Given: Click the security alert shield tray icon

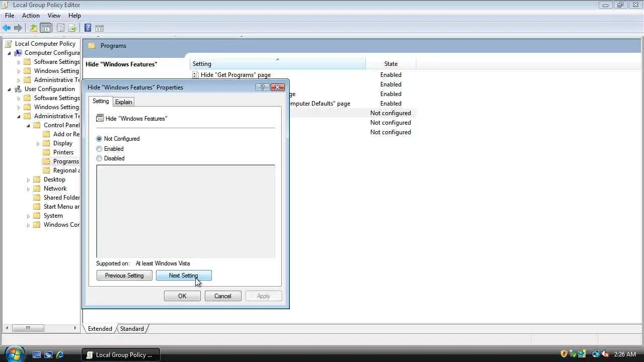Looking at the screenshot, I should pyautogui.click(x=564, y=354).
